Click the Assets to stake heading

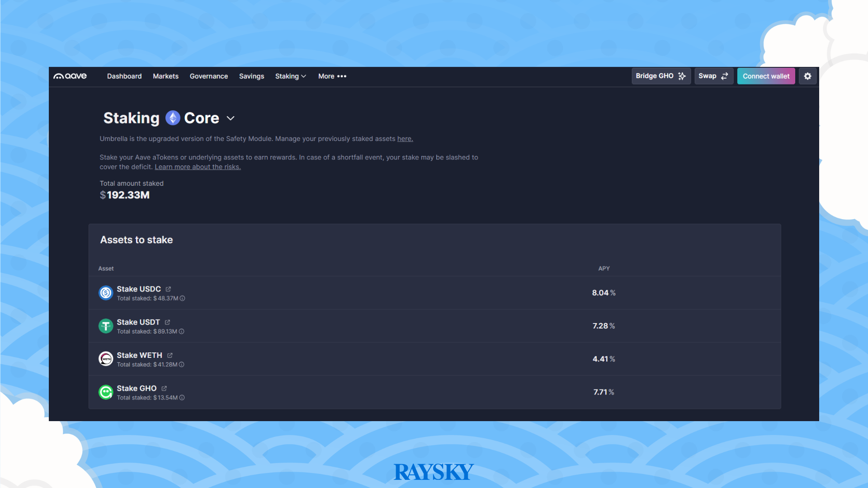137,240
